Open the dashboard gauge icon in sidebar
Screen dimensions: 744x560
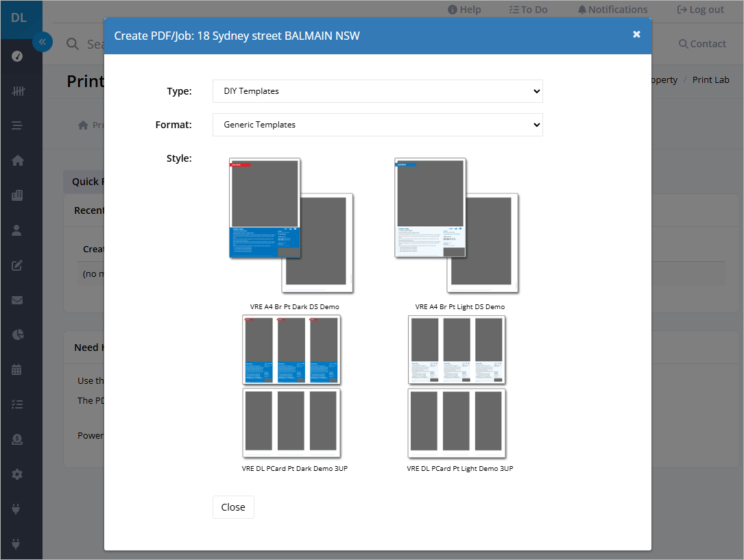point(17,56)
